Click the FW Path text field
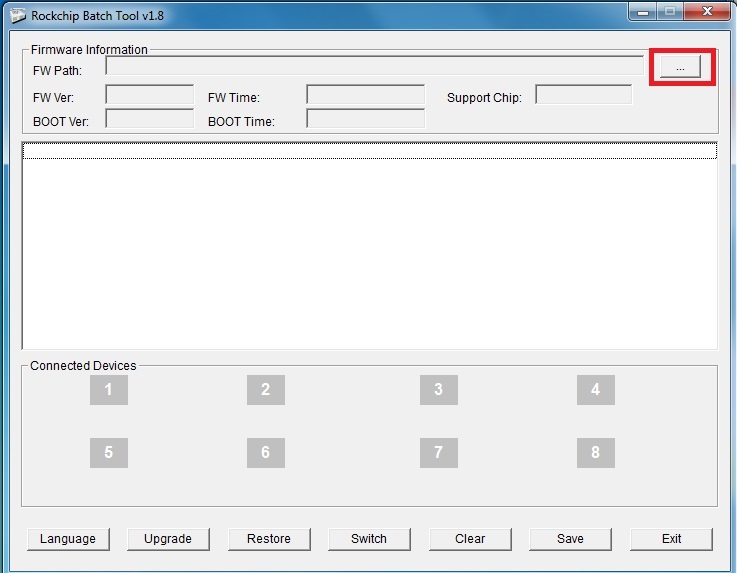Screen dimensions: 737x573 [375, 65]
